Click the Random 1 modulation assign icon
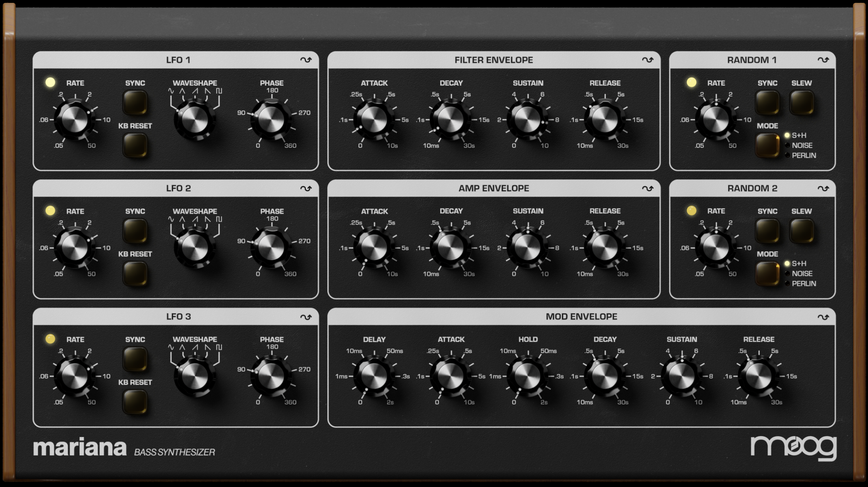Screen dimensions: 868x487 [823, 60]
